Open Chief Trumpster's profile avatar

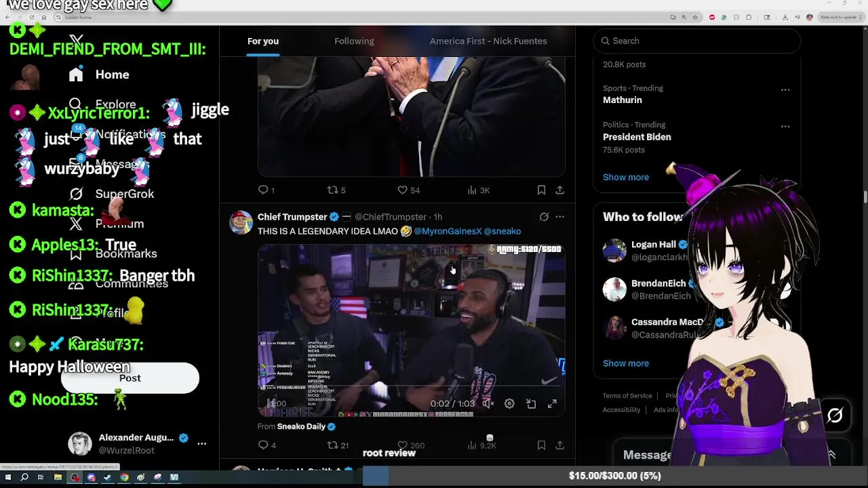(x=241, y=222)
